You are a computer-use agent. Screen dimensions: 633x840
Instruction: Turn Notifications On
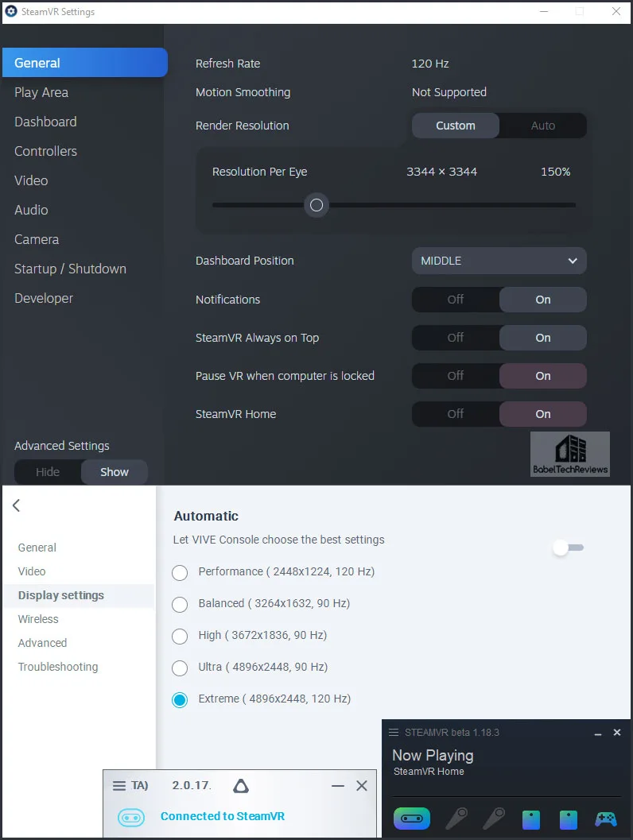coord(543,300)
